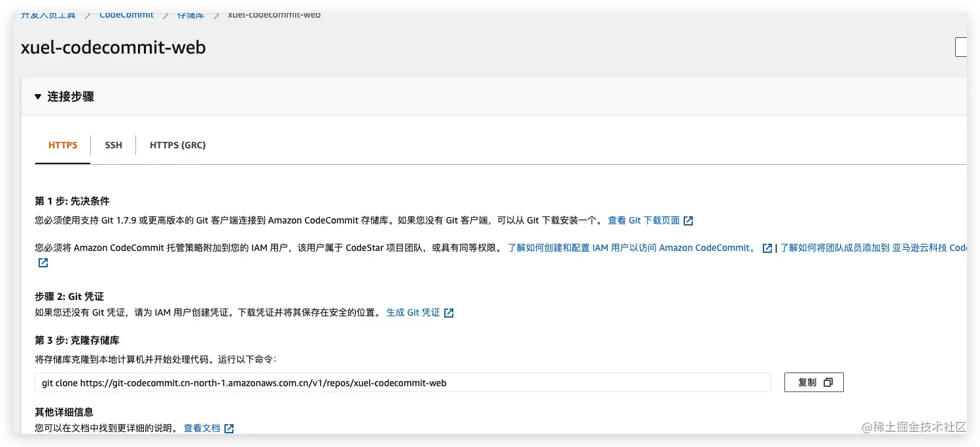Click the xuel-codecommit-web page heading
The height and width of the screenshot is (447, 980).
click(113, 47)
